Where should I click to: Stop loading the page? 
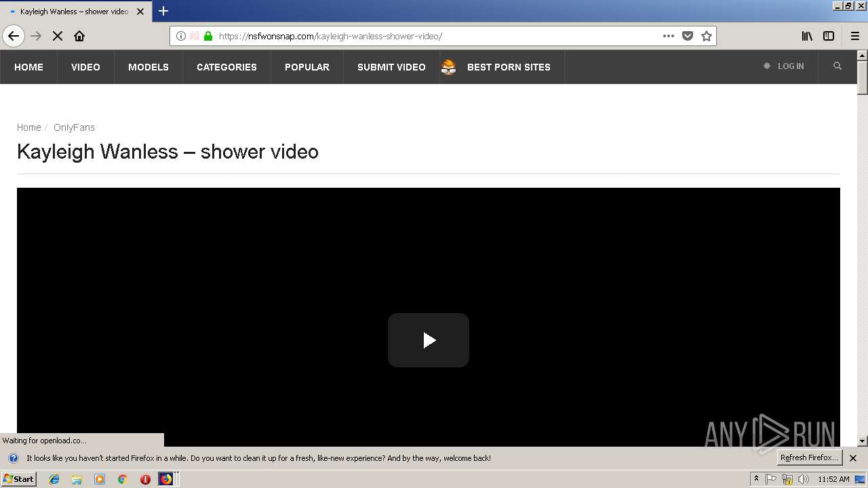pyautogui.click(x=58, y=36)
